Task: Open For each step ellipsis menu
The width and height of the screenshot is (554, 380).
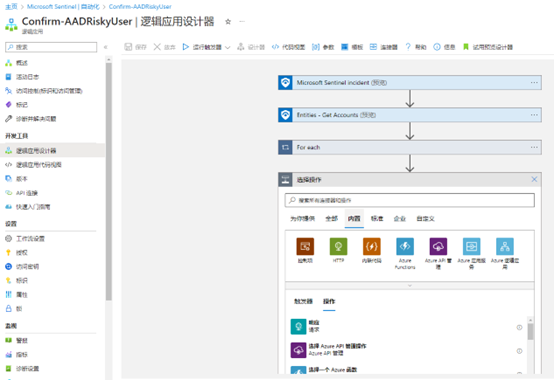Action: 534,147
